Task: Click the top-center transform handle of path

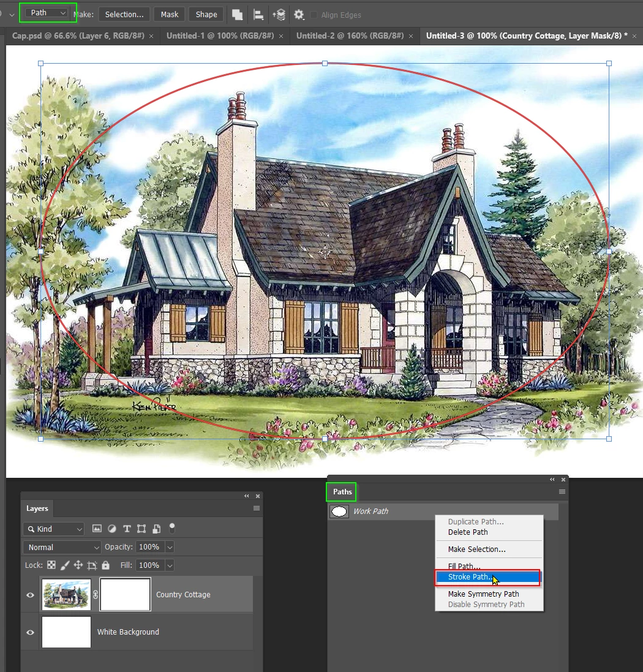Action: [x=325, y=64]
